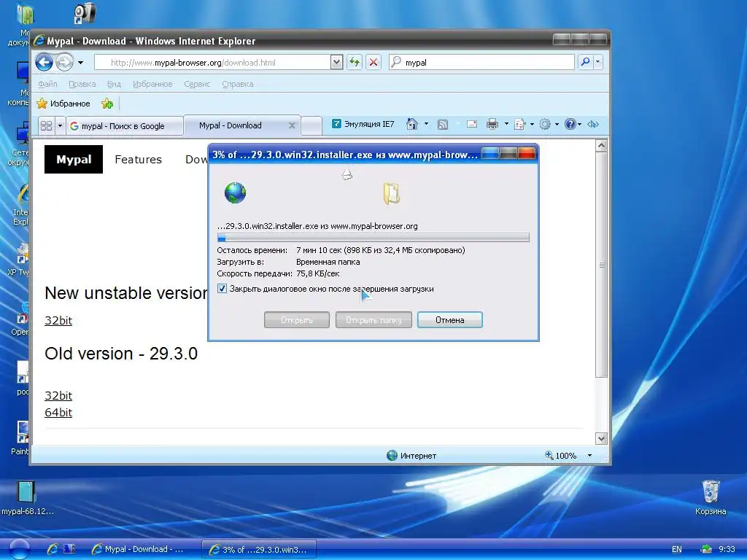Click the page scroll up arrow

601,146
